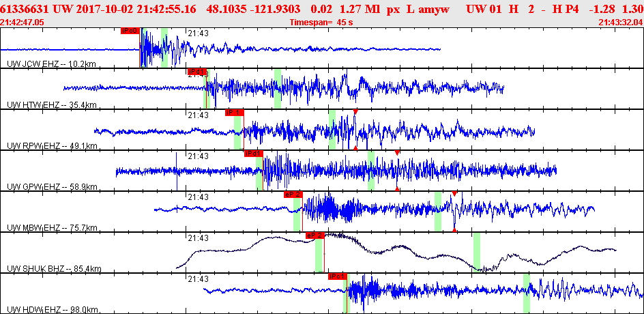This screenshot has width=644, height=314.
Task: Click the 1.27 Ml magnitude in header
Action: (361, 8)
